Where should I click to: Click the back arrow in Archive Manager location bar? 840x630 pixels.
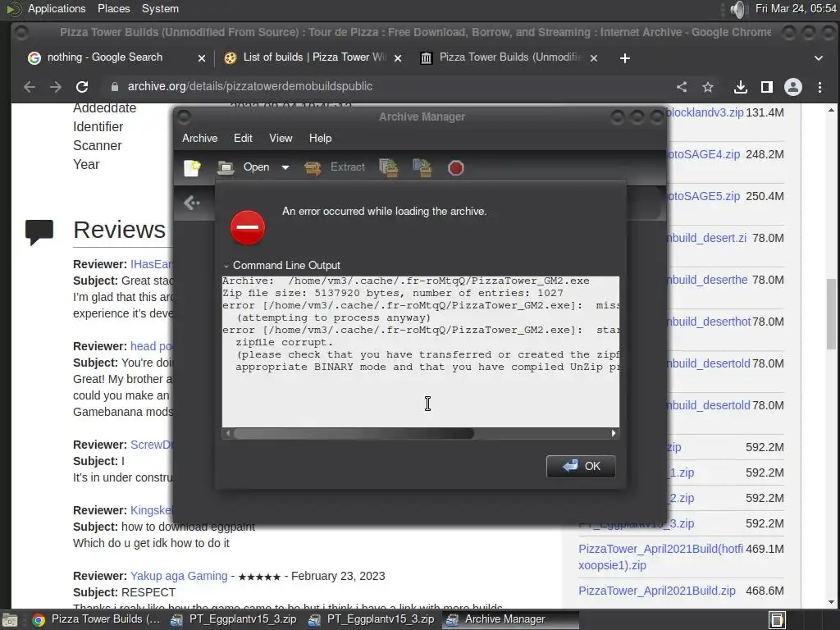[x=191, y=203]
